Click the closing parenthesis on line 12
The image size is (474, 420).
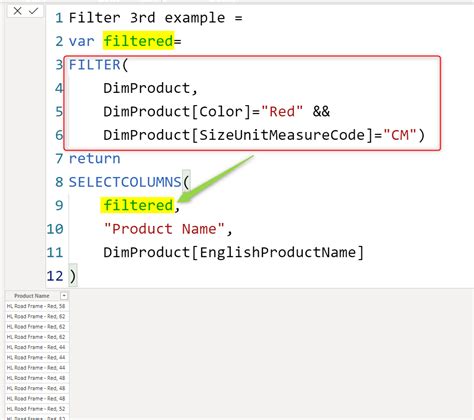[x=73, y=276]
